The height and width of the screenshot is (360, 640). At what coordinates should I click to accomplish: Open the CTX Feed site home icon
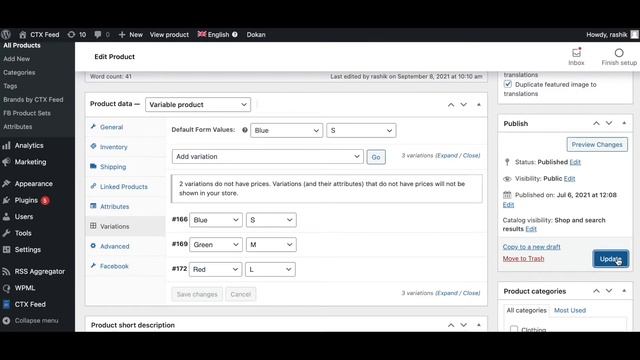click(23, 35)
